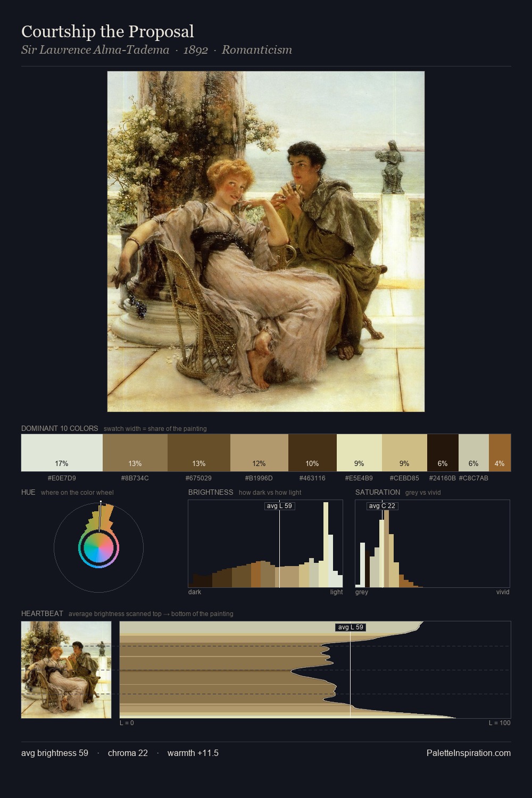Click 'grey vs vivid' caption

[423, 492]
